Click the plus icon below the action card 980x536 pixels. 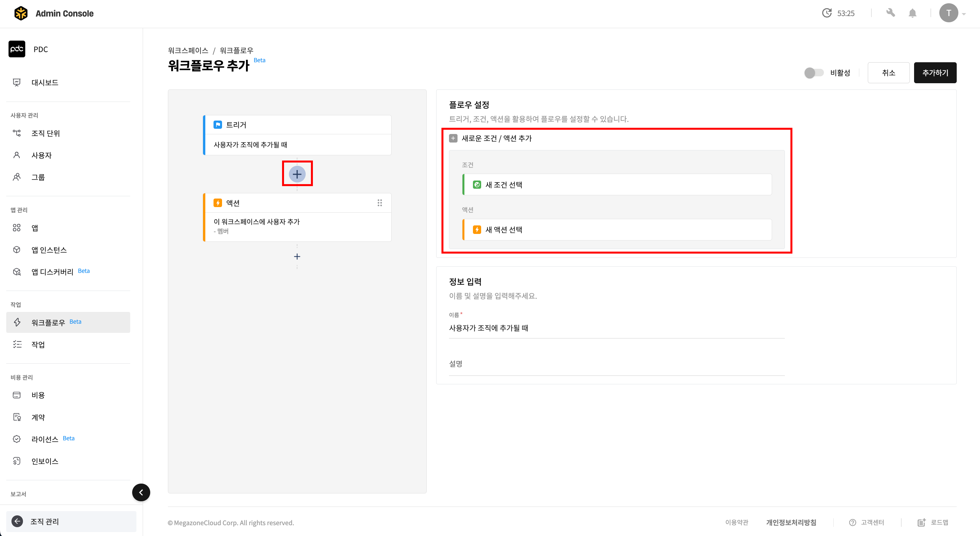[297, 257]
